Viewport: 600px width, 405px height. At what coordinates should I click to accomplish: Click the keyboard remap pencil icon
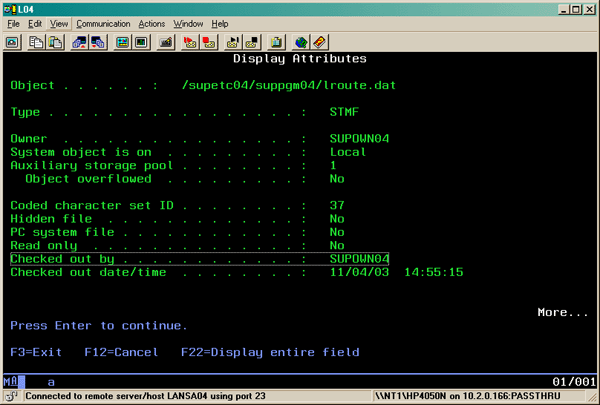tap(166, 42)
